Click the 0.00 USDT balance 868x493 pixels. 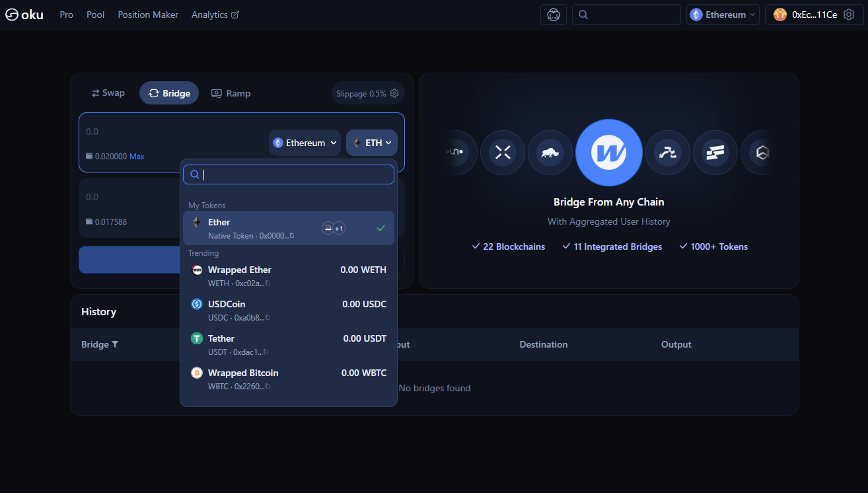(x=365, y=338)
